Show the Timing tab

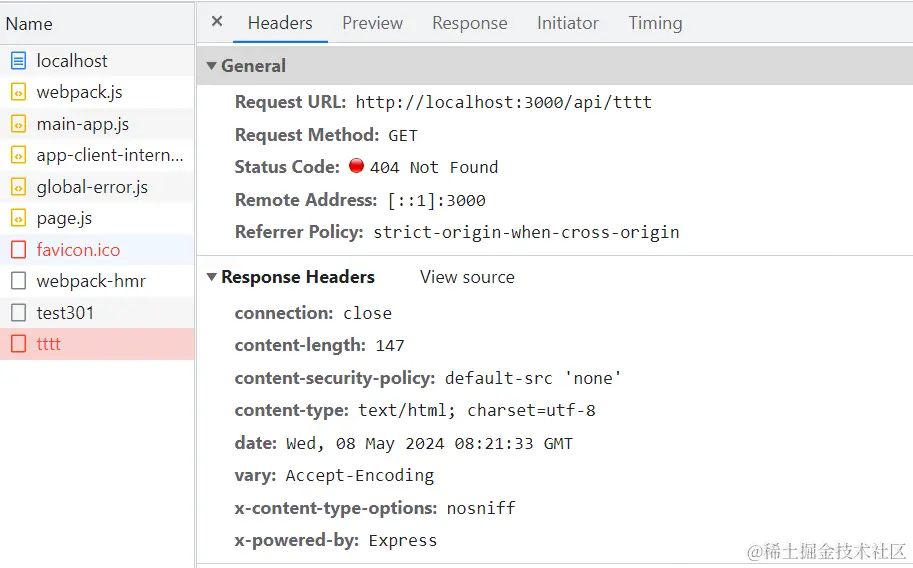[x=655, y=23]
